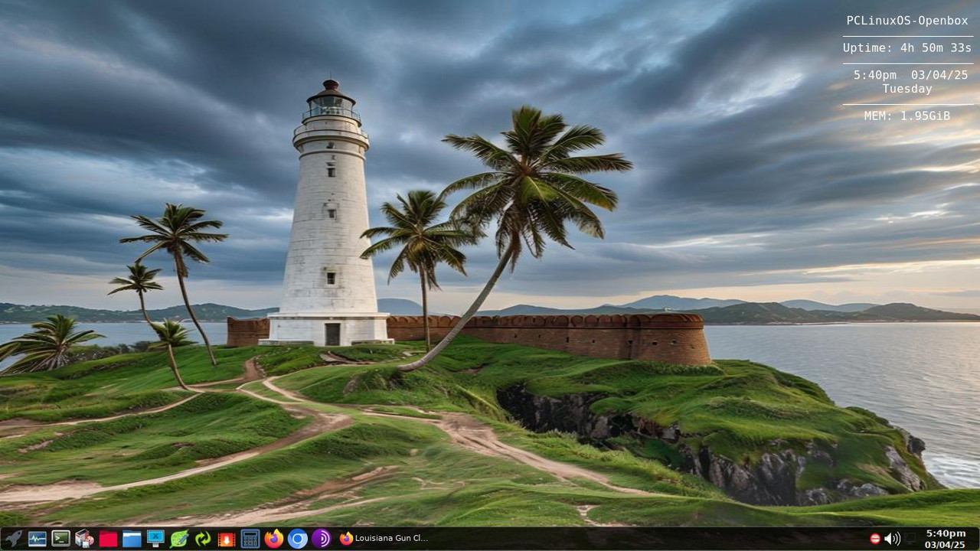Open the blue file manager folder
Image resolution: width=980 pixels, height=551 pixels.
132,539
